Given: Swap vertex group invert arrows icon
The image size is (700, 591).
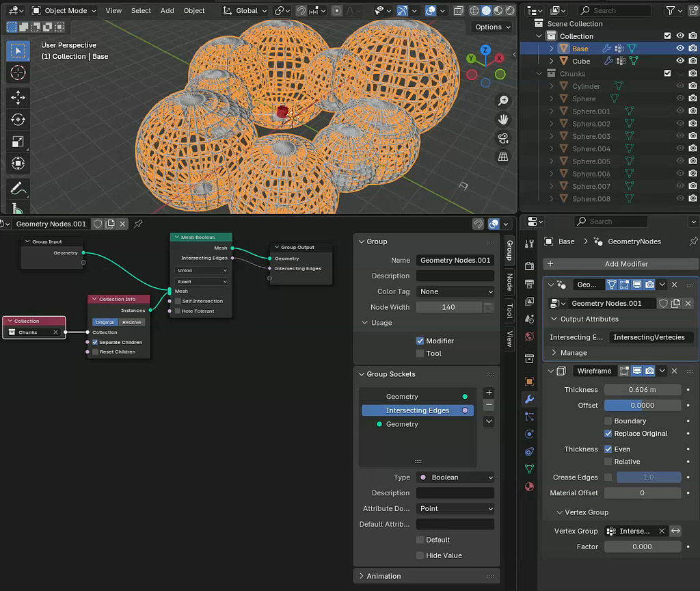Looking at the screenshot, I should coord(676,531).
